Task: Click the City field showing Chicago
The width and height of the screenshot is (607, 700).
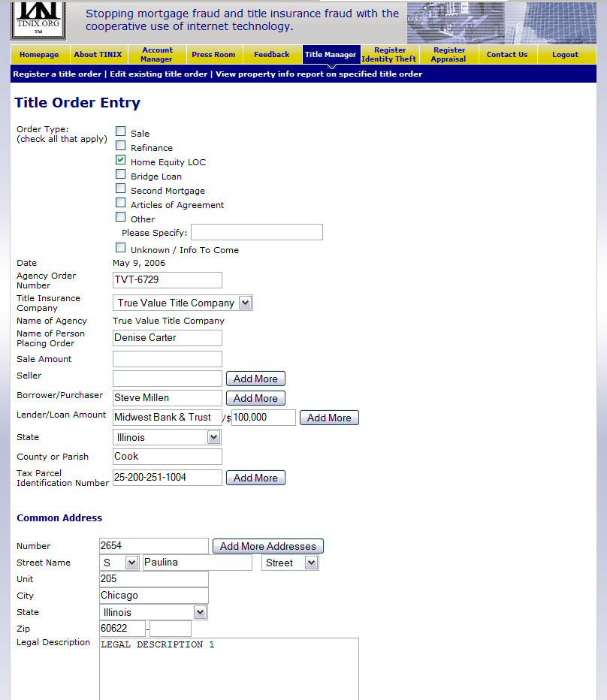Action: (x=154, y=595)
